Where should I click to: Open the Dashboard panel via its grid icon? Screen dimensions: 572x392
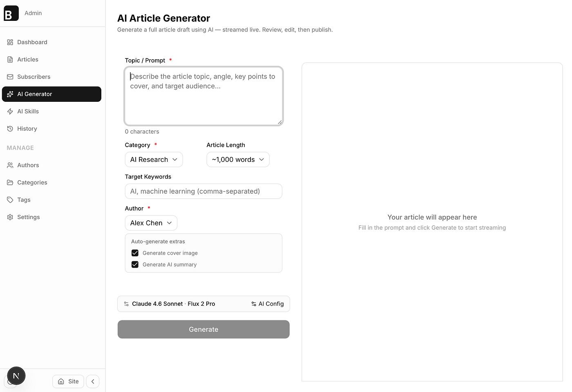[10, 42]
